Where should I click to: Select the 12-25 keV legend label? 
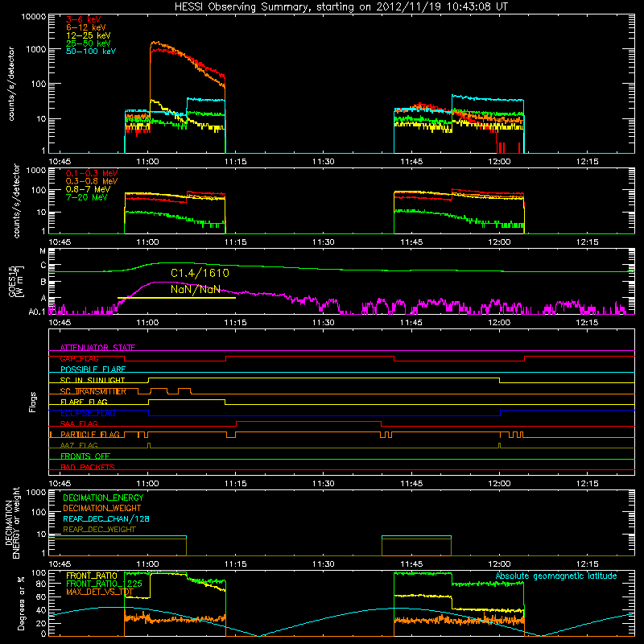point(88,35)
